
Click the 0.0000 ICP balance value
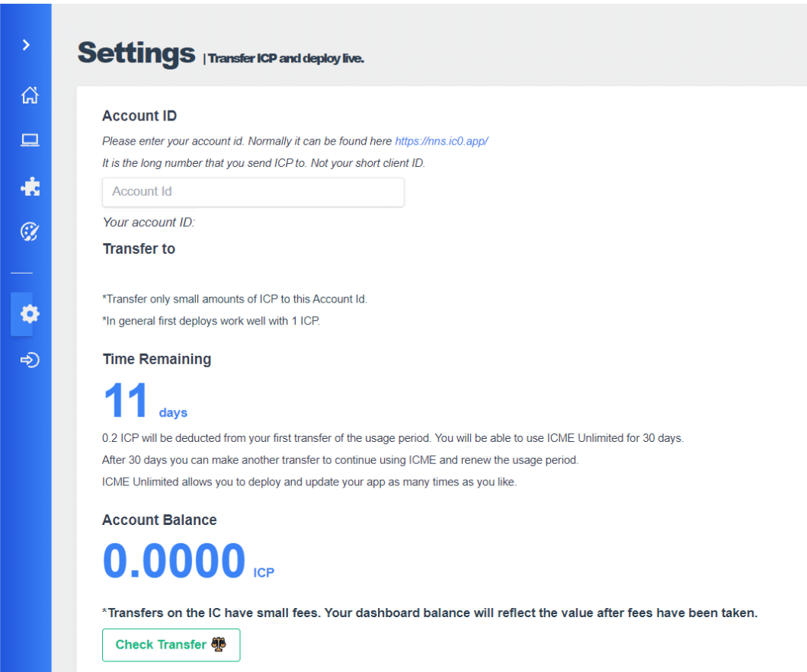click(x=174, y=560)
